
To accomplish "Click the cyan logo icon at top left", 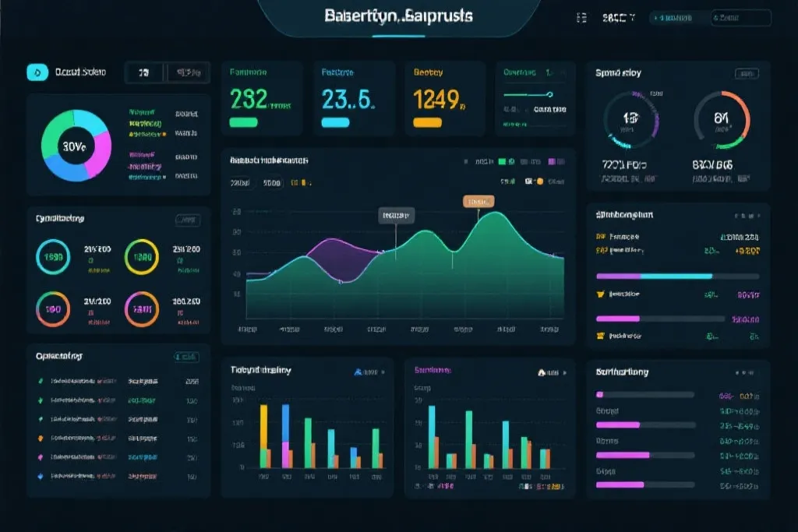I will pos(34,72).
